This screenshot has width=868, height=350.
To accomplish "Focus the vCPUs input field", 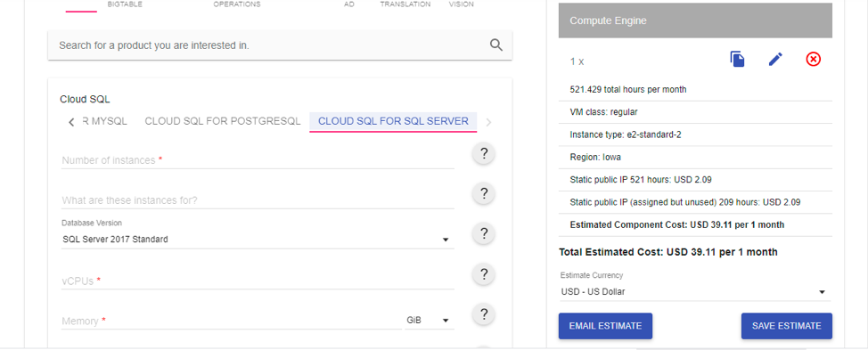I will click(258, 281).
